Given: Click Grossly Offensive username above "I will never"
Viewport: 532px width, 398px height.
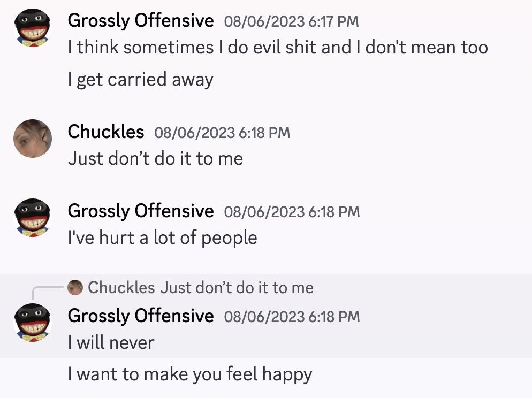Looking at the screenshot, I should click(x=141, y=316).
